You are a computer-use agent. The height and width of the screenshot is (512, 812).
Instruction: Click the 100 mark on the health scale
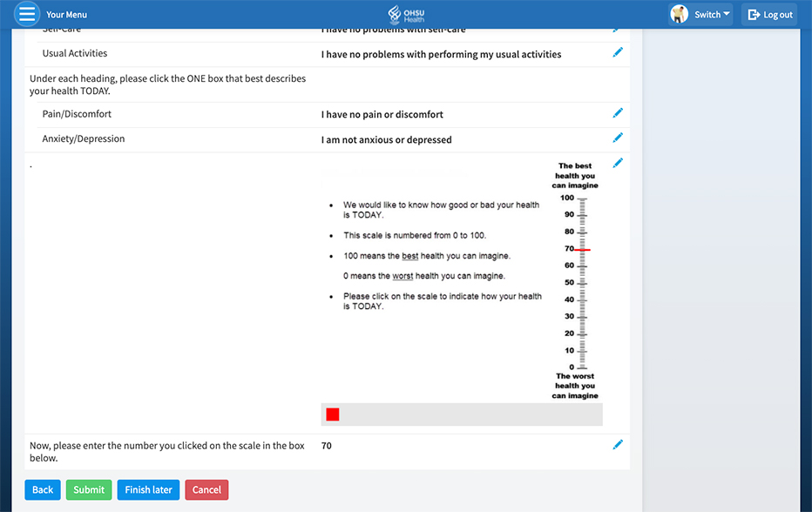point(582,199)
